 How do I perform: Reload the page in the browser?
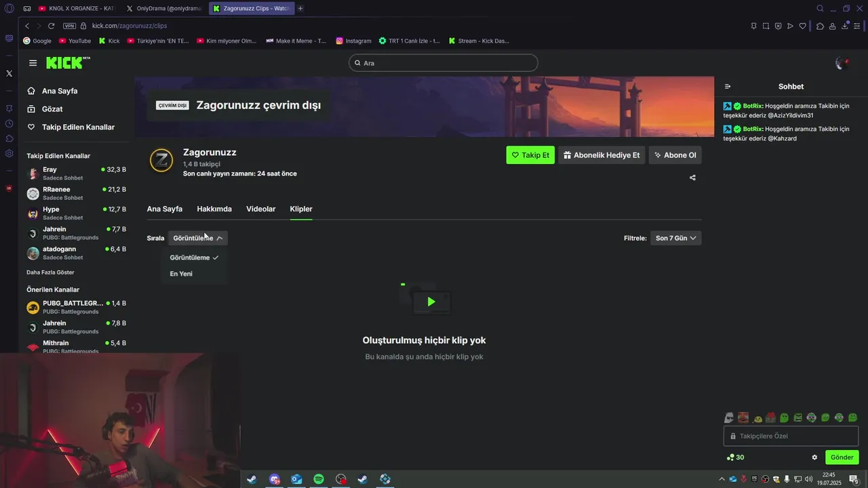tap(51, 26)
